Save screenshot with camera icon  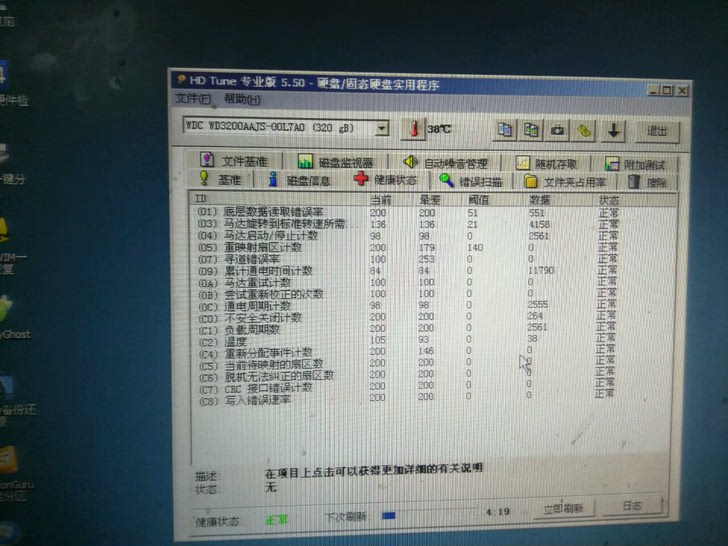click(x=557, y=131)
